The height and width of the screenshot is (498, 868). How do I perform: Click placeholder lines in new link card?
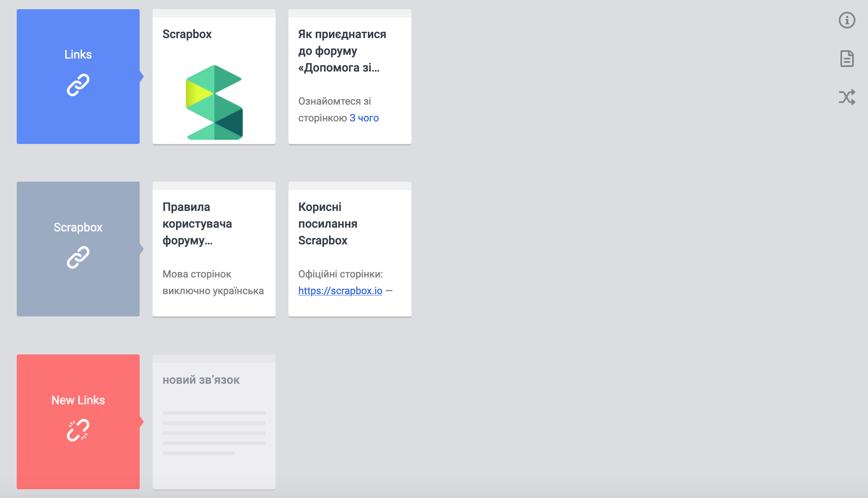[214, 433]
